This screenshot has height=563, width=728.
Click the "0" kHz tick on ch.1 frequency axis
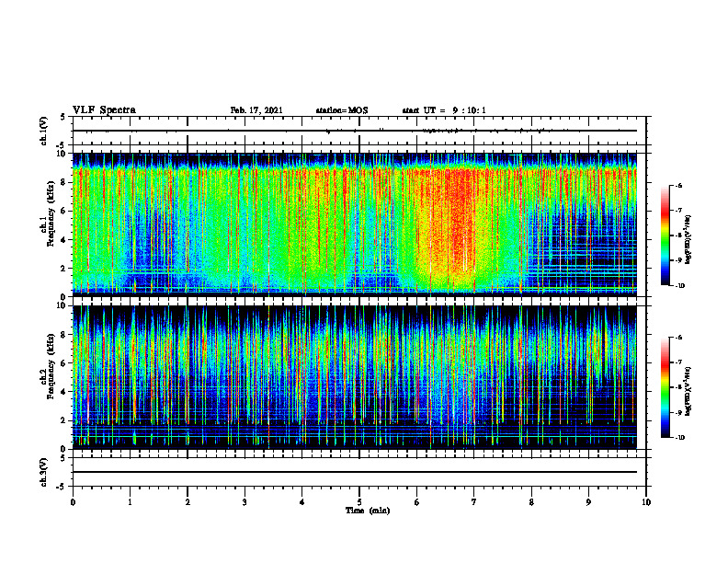(64, 297)
